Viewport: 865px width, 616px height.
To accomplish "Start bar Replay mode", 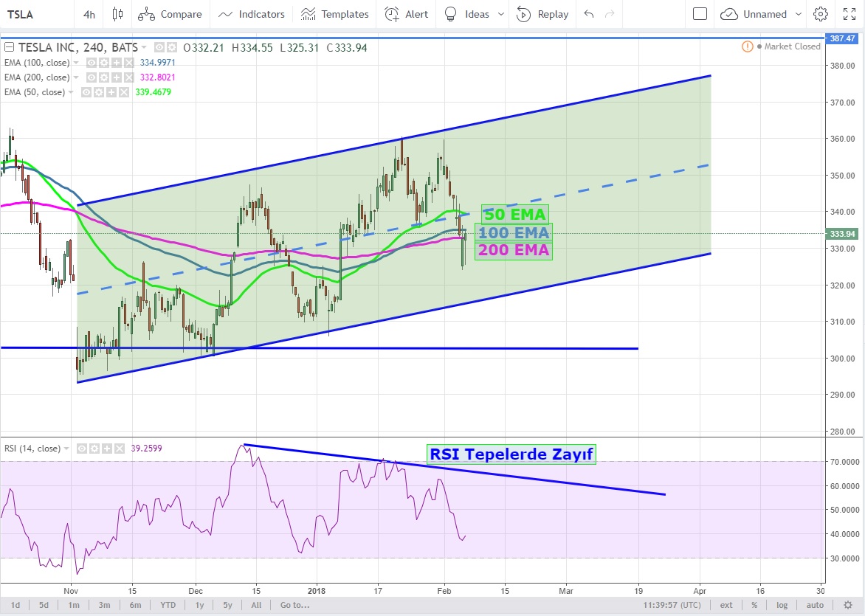I will 542,14.
